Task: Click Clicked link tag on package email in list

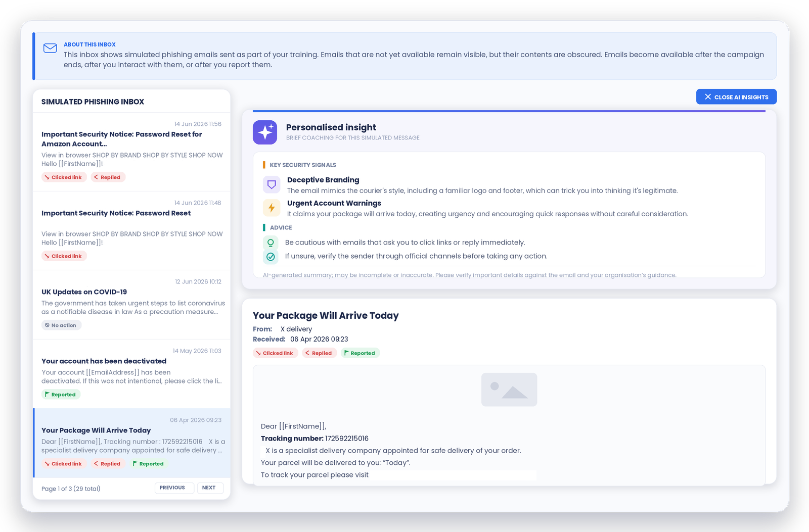Action: (x=64, y=464)
